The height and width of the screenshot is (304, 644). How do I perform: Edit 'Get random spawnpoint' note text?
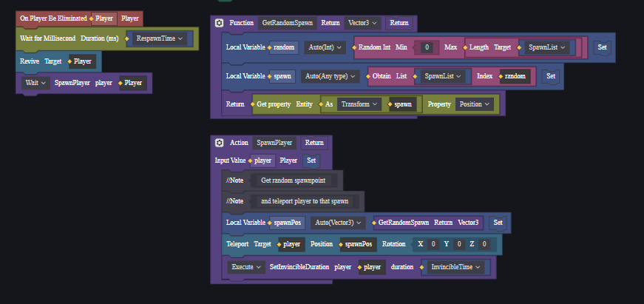(294, 180)
